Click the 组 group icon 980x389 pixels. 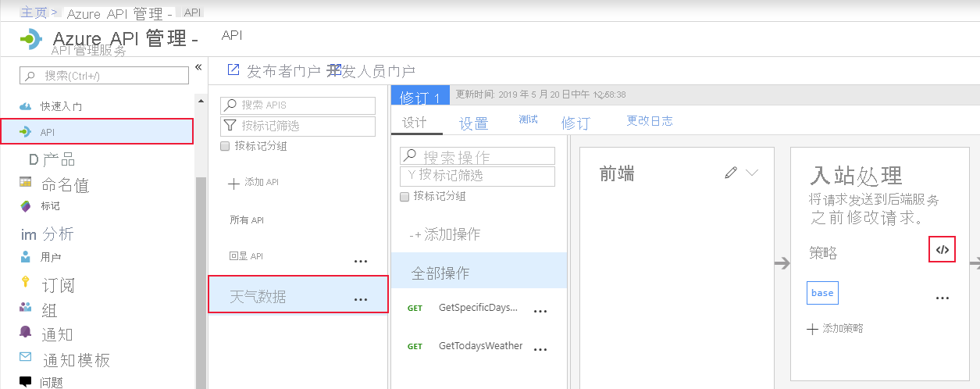click(x=25, y=308)
